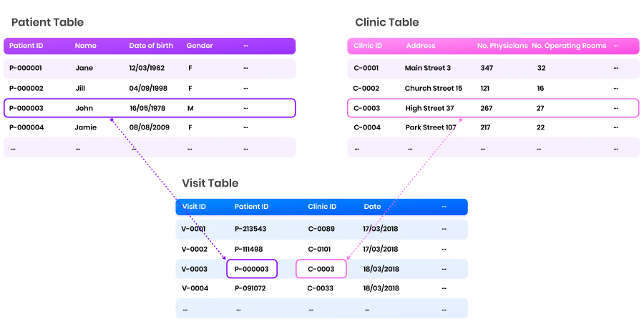Select visit row V-0004
The width and height of the screenshot is (644, 329).
pos(195,288)
